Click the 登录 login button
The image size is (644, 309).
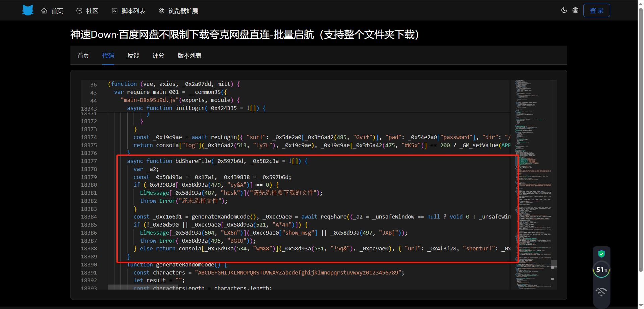pyautogui.click(x=596, y=10)
